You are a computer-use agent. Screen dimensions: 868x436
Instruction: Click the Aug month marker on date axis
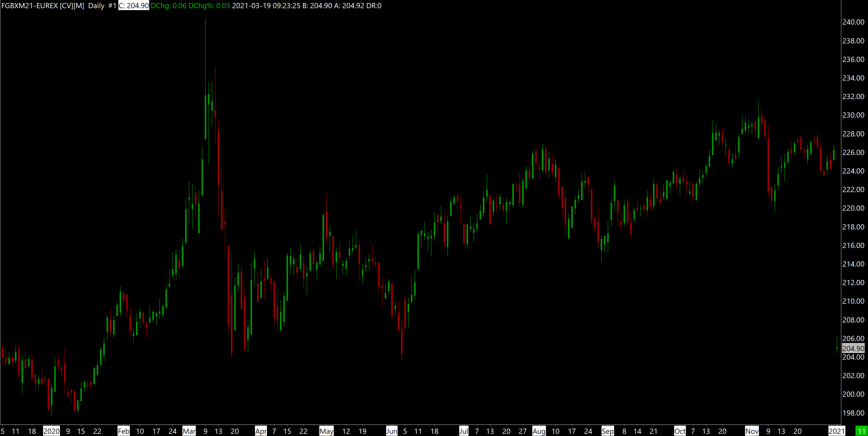539,431
